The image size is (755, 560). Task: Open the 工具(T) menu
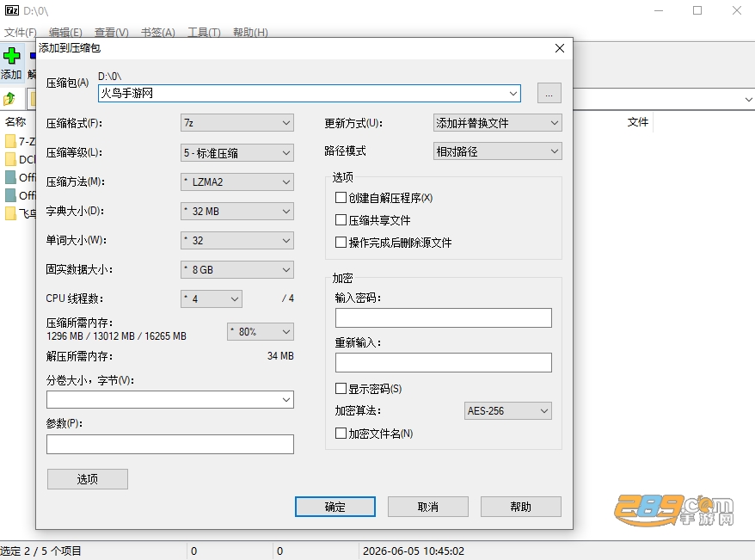point(204,33)
